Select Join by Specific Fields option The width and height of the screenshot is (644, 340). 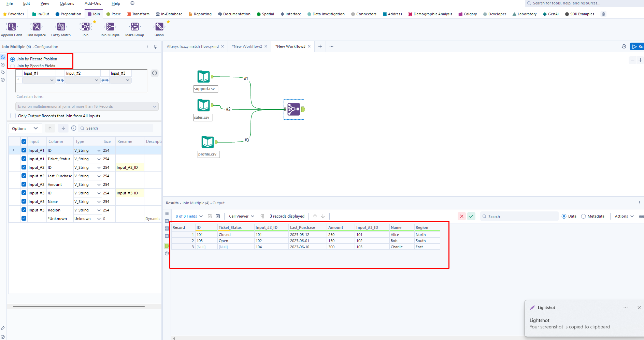pos(13,66)
